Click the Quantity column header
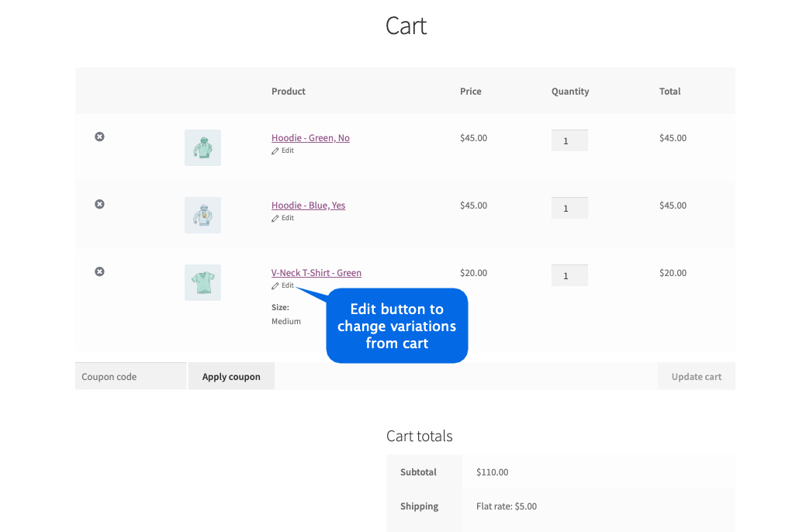806x532 pixels. 570,92
